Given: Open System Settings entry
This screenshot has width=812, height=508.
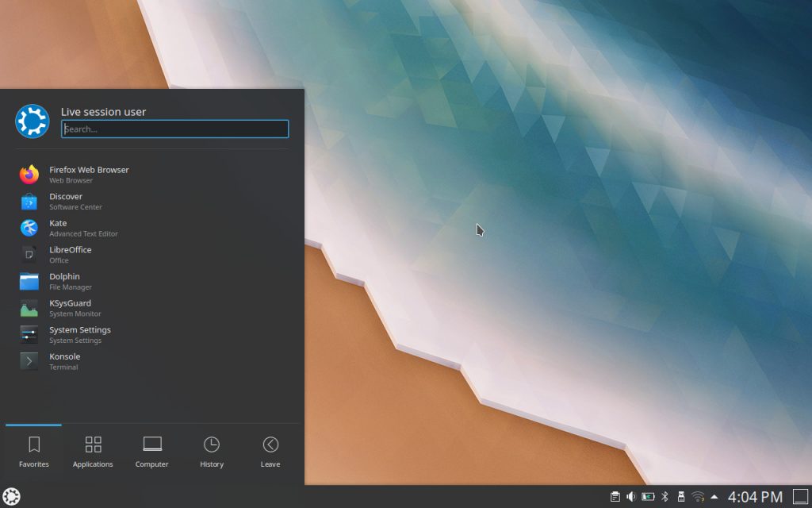Looking at the screenshot, I should (x=152, y=335).
